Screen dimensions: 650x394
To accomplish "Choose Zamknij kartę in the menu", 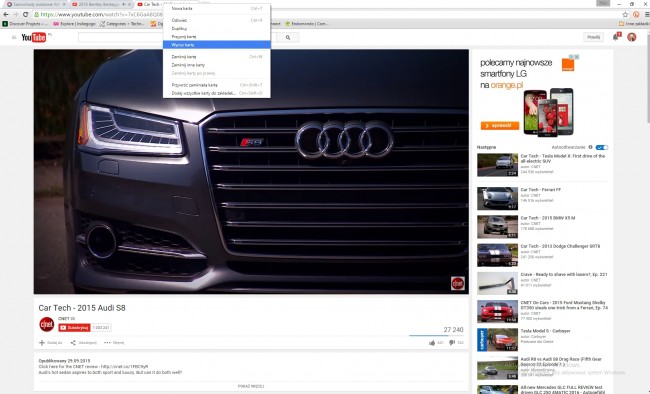I will pos(217,57).
